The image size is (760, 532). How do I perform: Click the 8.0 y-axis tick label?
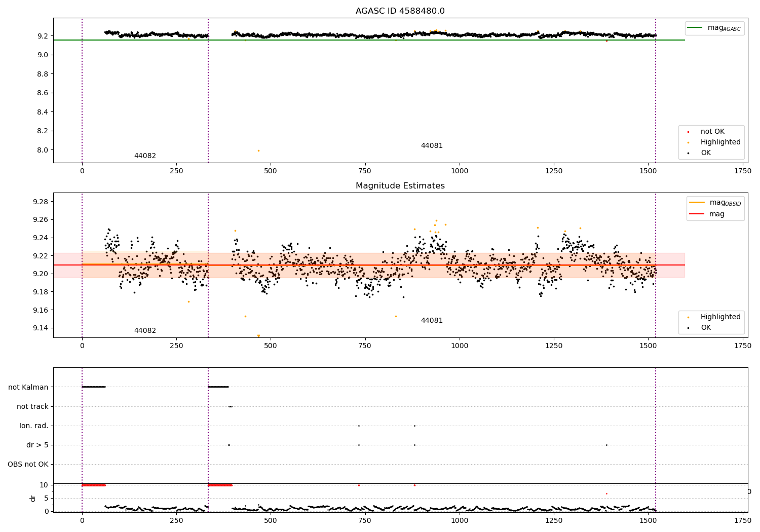point(43,150)
